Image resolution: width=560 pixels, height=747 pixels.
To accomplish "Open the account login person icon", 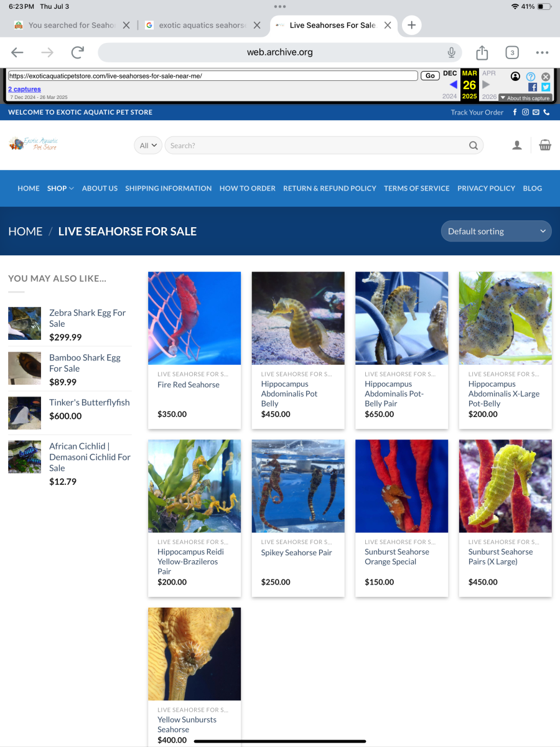I will 516,145.
